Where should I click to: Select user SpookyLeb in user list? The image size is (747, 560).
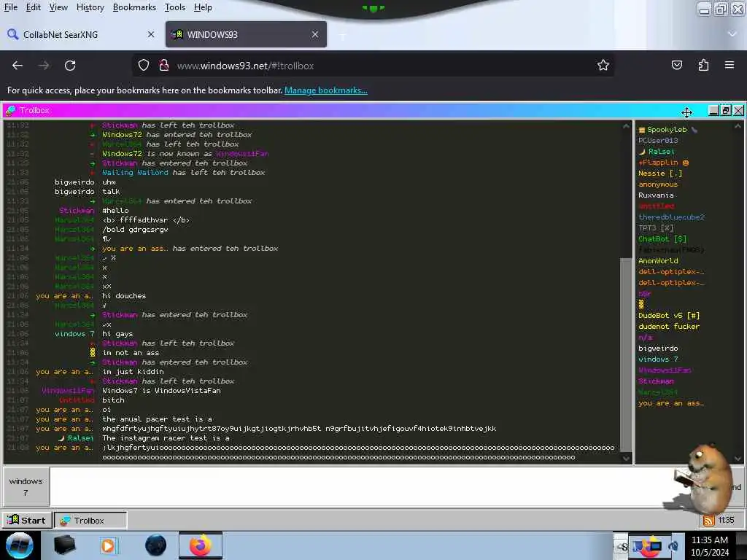[x=667, y=130]
